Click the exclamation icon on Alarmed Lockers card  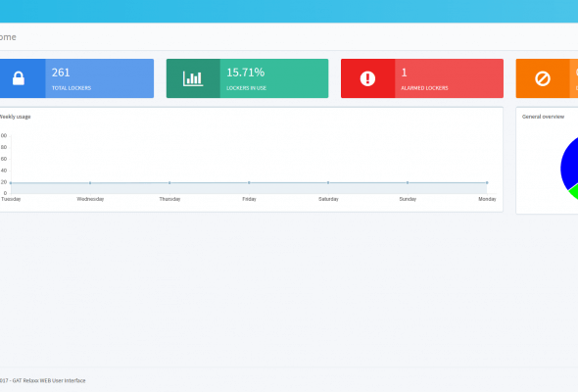coord(367,78)
